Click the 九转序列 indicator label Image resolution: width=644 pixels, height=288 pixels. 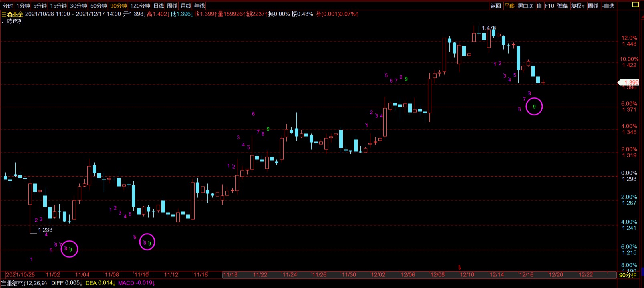(x=12, y=22)
